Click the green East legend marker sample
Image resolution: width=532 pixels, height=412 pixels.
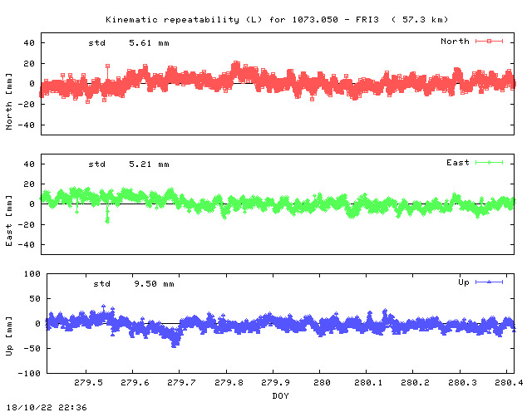(489, 163)
